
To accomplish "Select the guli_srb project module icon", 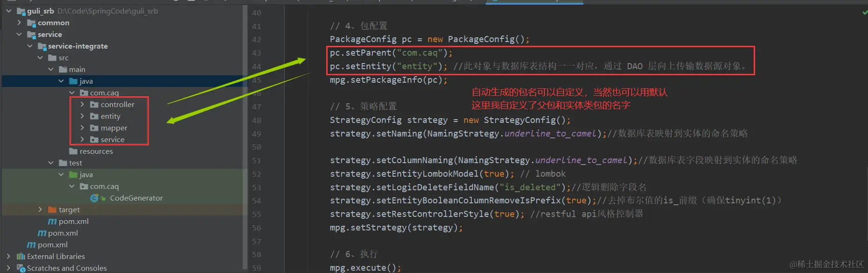I will (21, 11).
